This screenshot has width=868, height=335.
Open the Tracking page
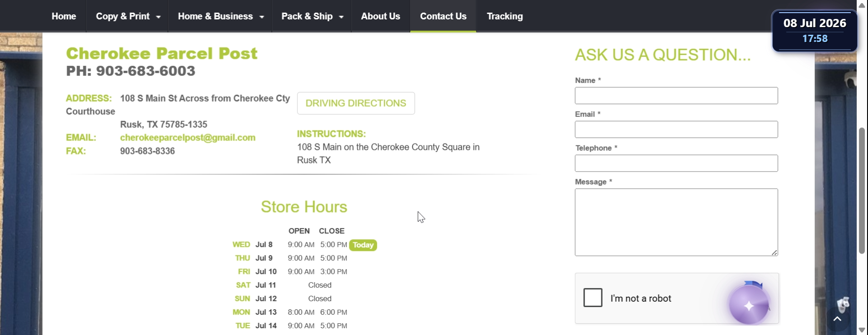click(x=505, y=16)
